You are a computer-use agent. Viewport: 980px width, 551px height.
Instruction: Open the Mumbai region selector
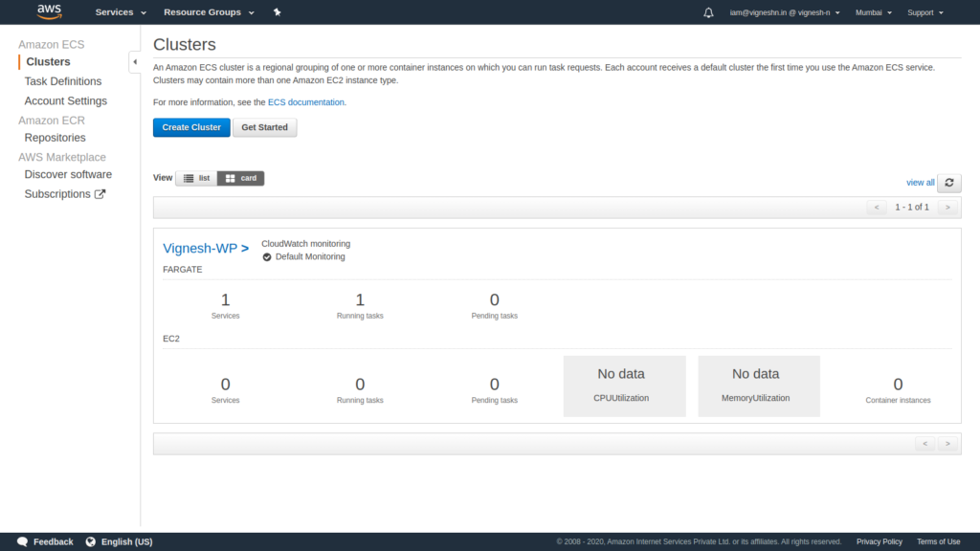pyautogui.click(x=873, y=12)
